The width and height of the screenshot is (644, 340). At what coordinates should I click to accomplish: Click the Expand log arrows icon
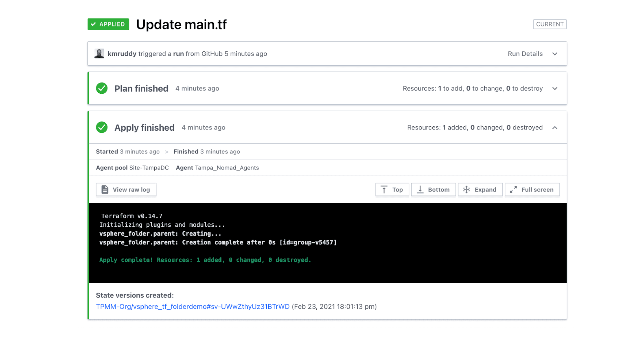[466, 190]
